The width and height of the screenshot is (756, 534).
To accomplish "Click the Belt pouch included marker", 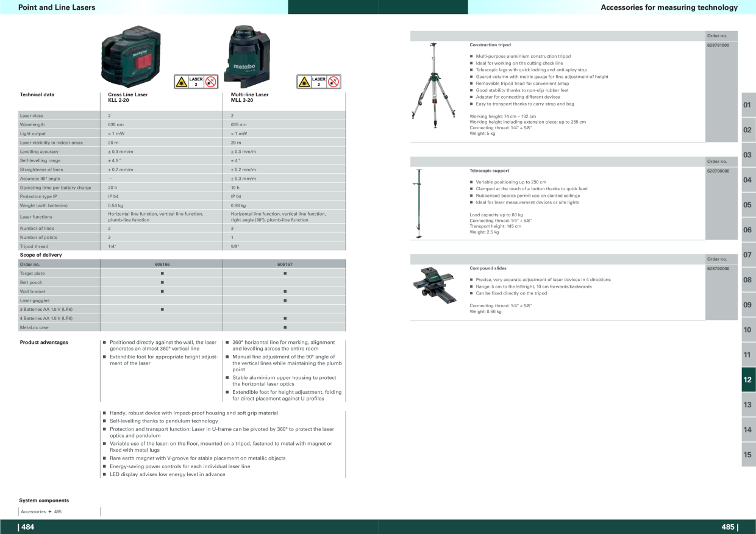I will pyautogui.click(x=162, y=282).
